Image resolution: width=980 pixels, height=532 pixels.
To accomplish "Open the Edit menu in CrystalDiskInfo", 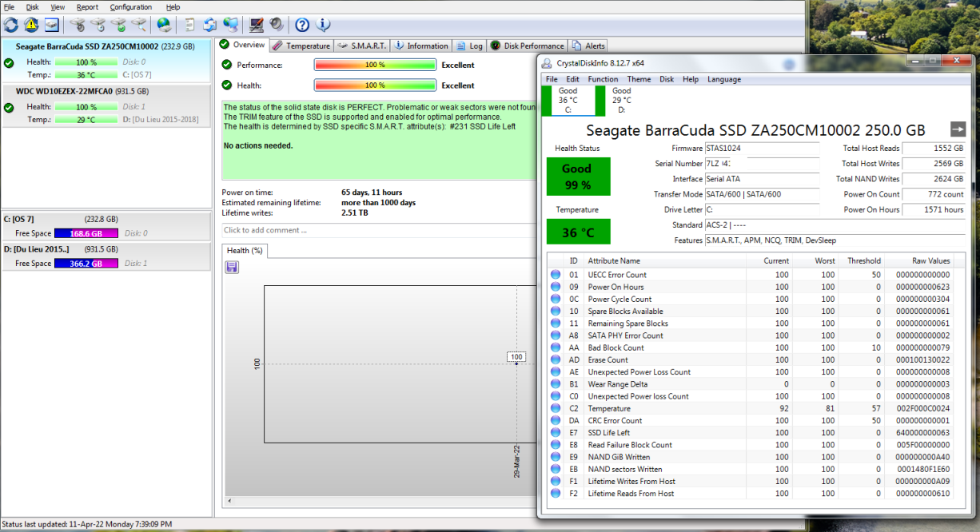I will point(573,79).
